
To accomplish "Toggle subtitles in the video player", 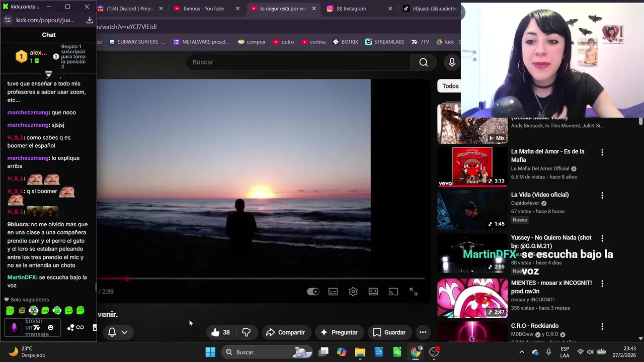I will [333, 292].
